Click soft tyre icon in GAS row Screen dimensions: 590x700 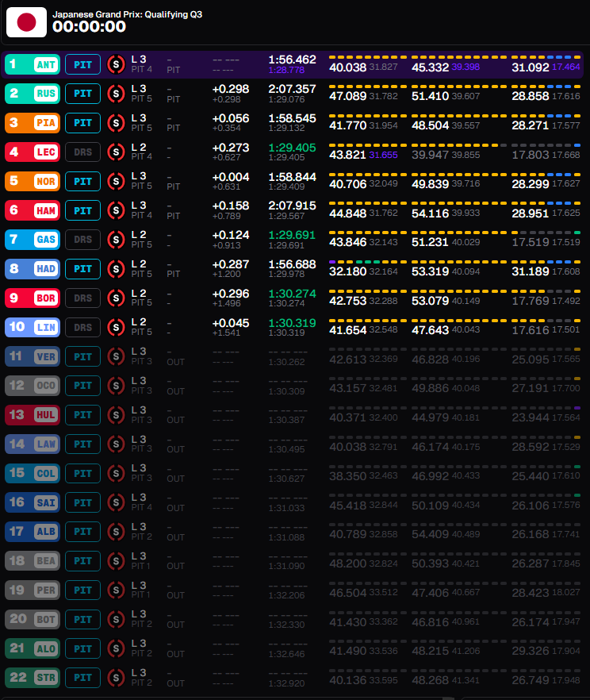[x=116, y=240]
